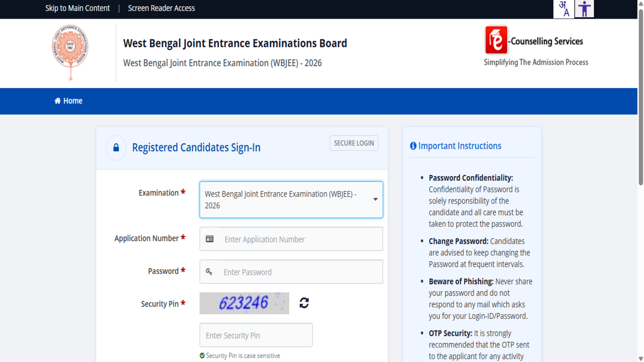Click the card icon inside Application Number field

pos(209,239)
